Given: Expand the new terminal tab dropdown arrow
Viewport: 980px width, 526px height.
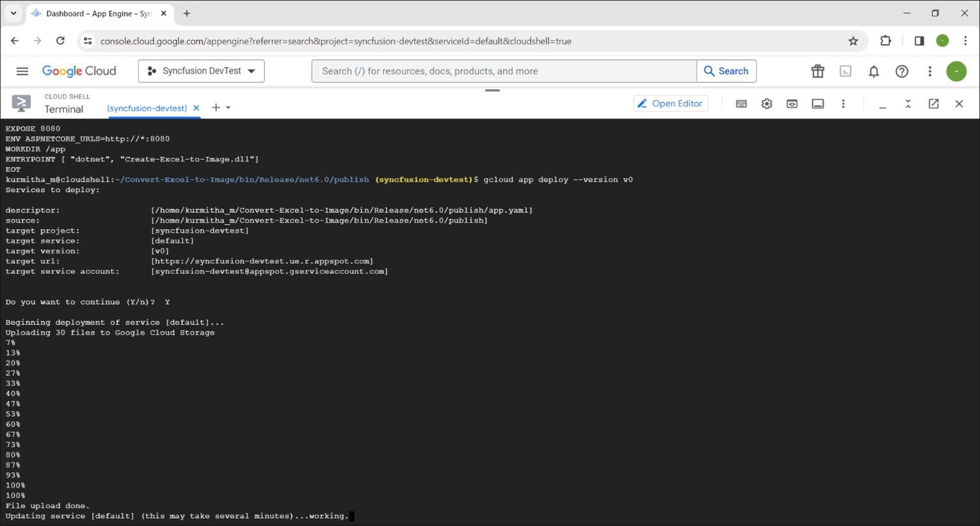Looking at the screenshot, I should [x=228, y=108].
